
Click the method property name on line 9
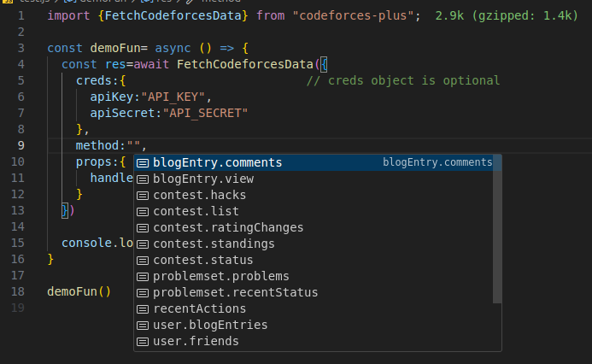click(97, 145)
